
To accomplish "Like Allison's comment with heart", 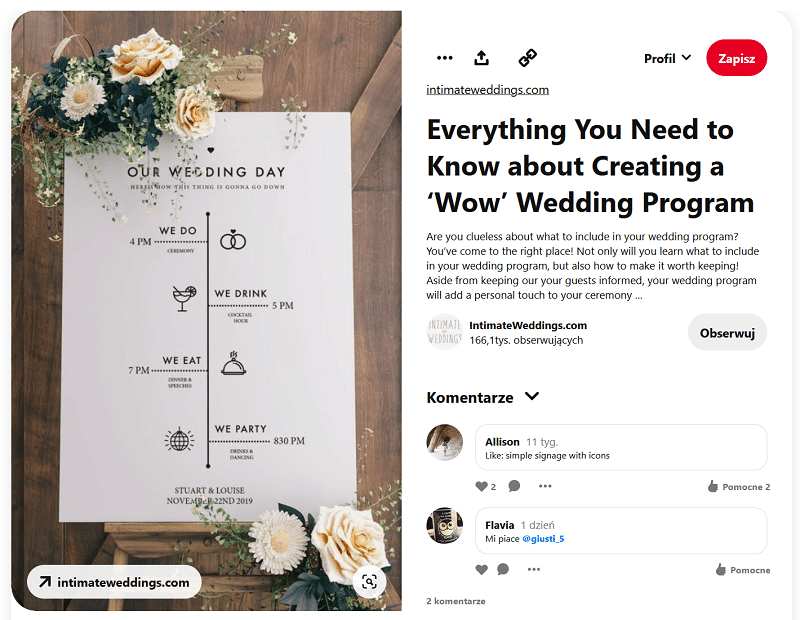I will tap(481, 486).
